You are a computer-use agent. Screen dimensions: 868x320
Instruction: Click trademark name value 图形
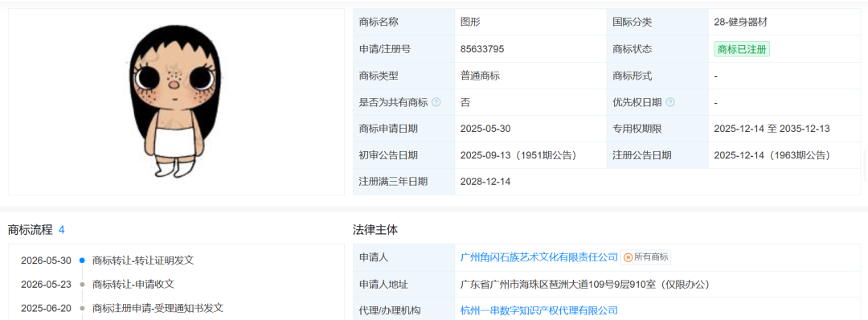(470, 23)
